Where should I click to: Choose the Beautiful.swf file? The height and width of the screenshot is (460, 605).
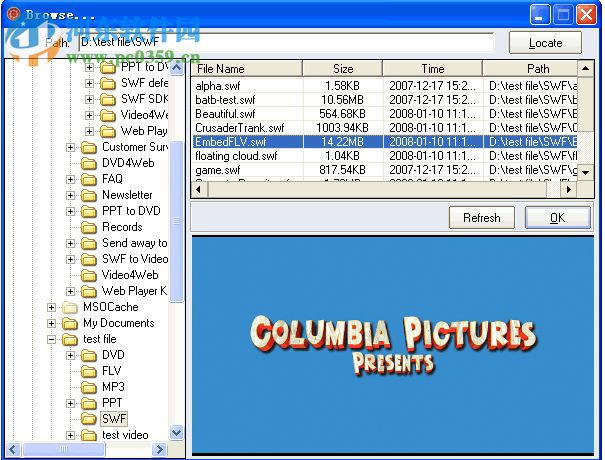(x=384, y=114)
